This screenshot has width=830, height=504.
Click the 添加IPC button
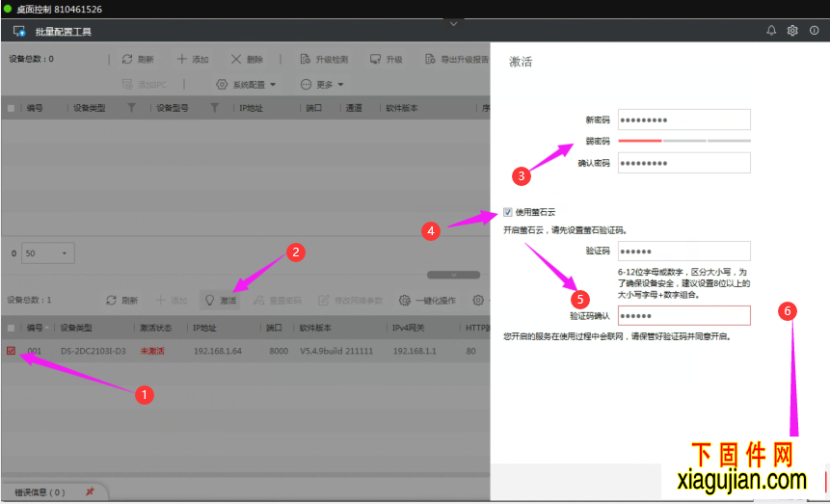[x=144, y=85]
